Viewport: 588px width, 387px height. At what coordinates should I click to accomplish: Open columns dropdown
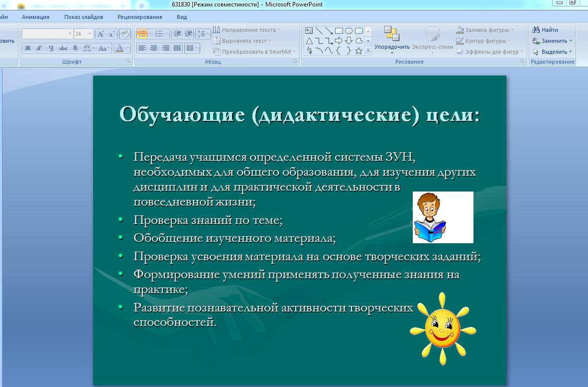(192, 48)
